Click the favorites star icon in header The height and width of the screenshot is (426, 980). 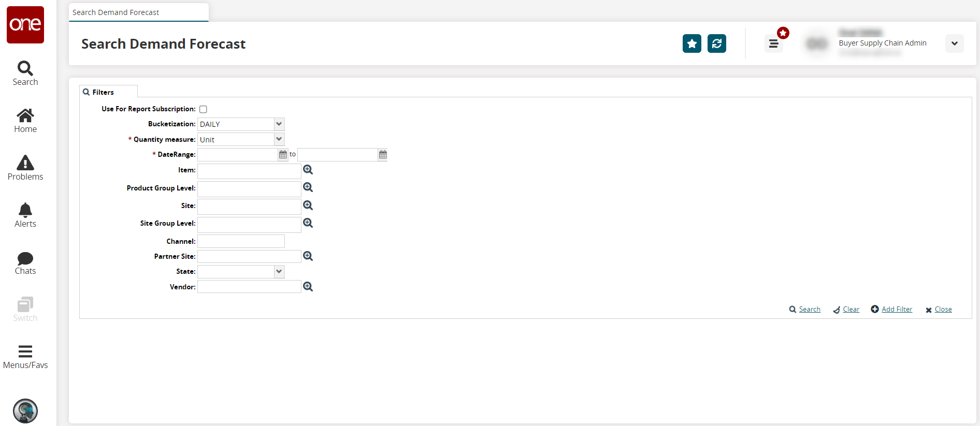click(691, 43)
